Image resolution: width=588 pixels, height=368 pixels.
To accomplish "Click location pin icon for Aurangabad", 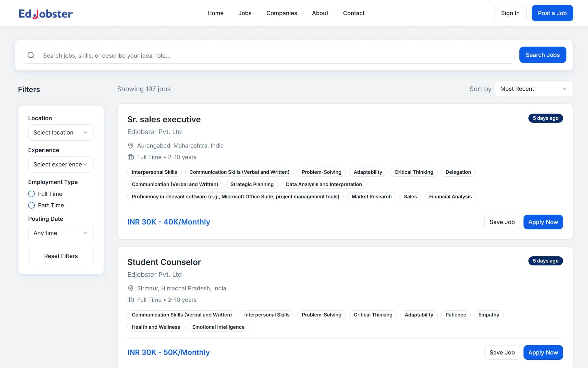I will 131,146.
